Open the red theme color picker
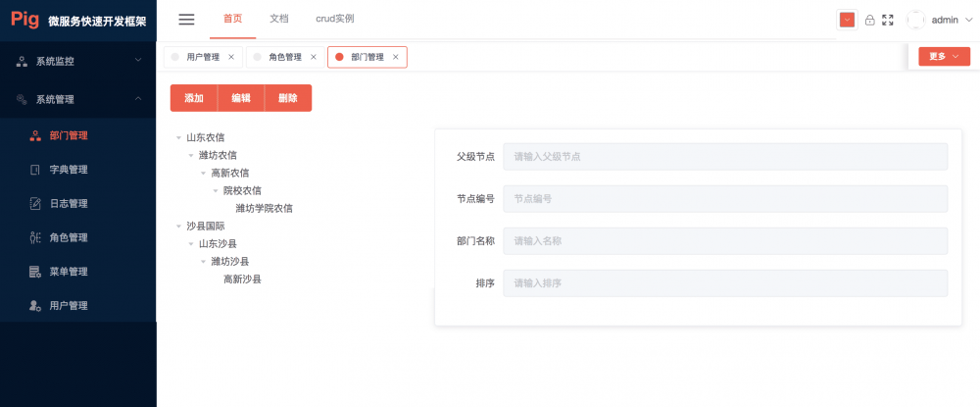This screenshot has height=407, width=980. 847,20
